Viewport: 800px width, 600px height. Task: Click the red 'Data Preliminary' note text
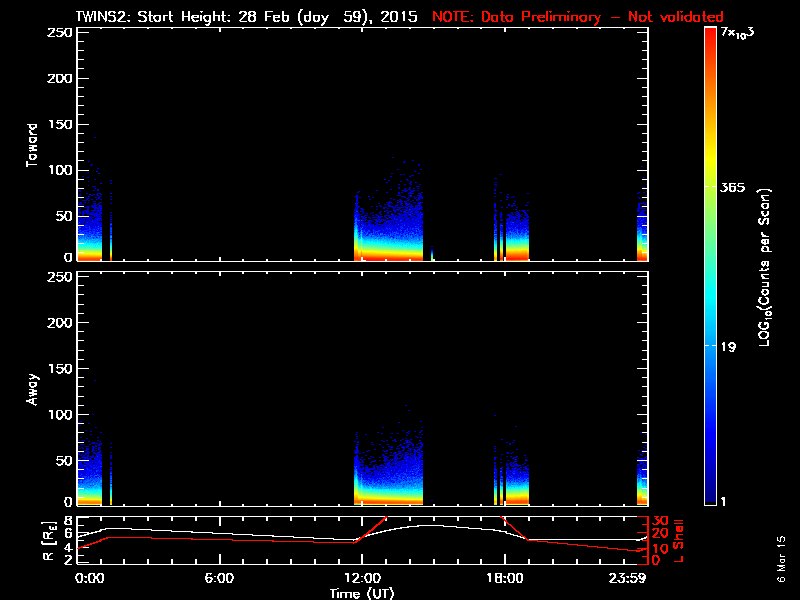pyautogui.click(x=577, y=16)
